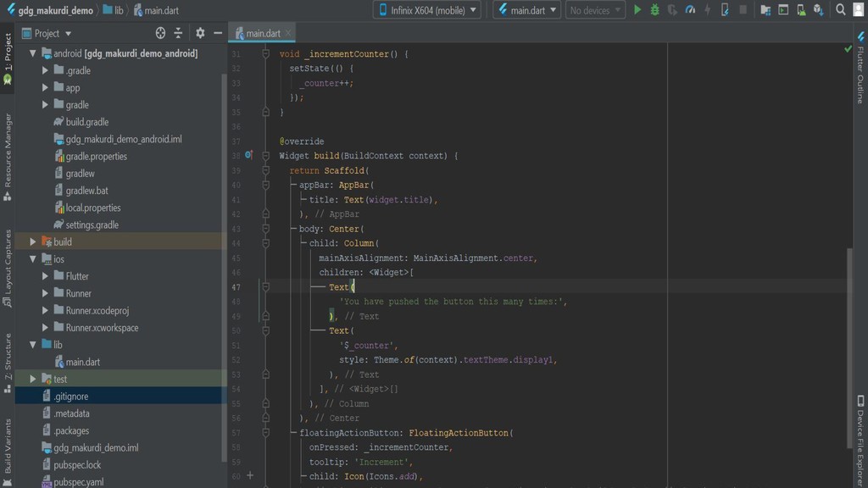
Task: Open the main.dart run configuration dropdown
Action: click(526, 10)
